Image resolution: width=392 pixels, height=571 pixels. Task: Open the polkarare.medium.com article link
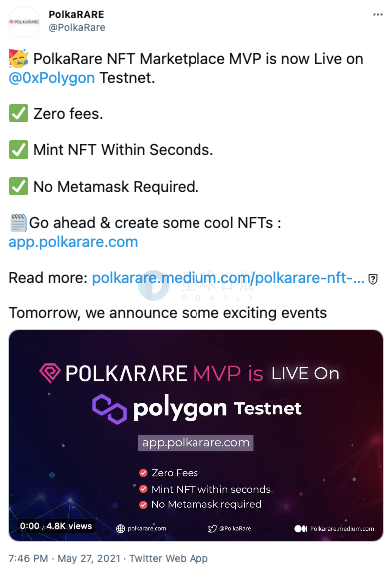pos(227,278)
